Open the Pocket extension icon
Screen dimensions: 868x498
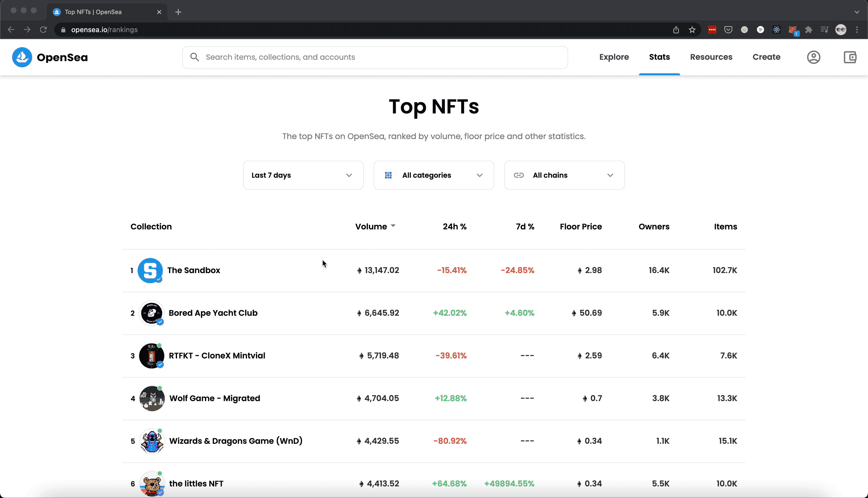[x=728, y=30]
